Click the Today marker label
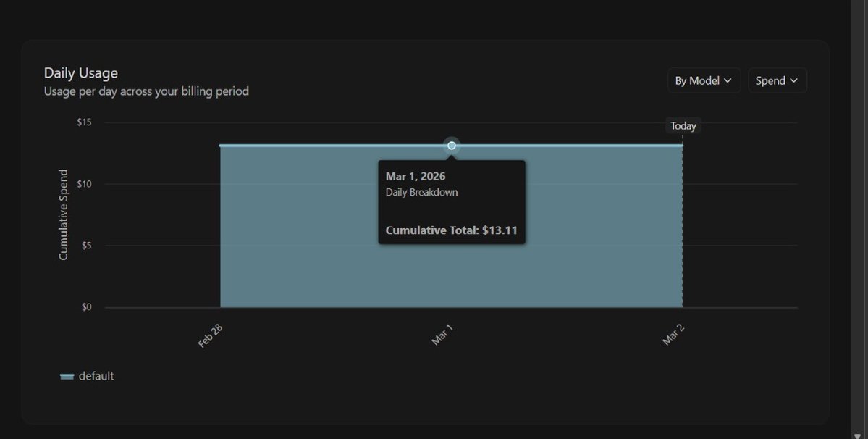Image resolution: width=868 pixels, height=439 pixels. (683, 125)
